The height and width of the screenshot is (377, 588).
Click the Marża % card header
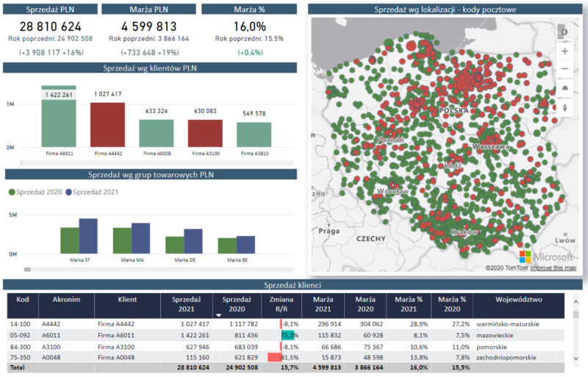(x=248, y=10)
